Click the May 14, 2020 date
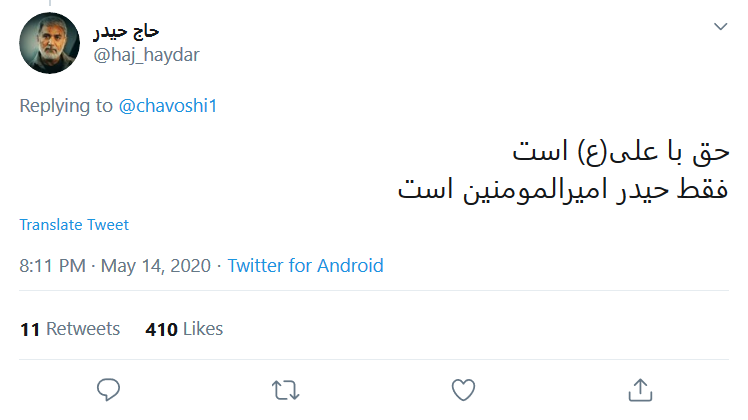This screenshot has height=420, width=748. click(156, 266)
